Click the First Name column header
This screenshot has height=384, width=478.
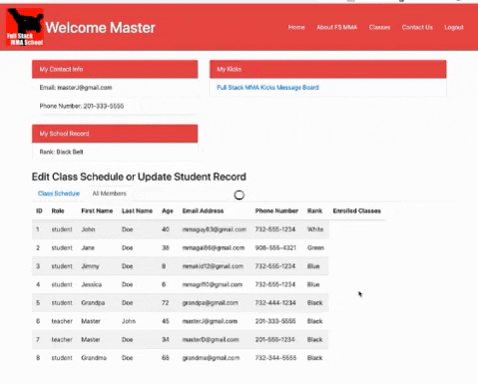97,211
